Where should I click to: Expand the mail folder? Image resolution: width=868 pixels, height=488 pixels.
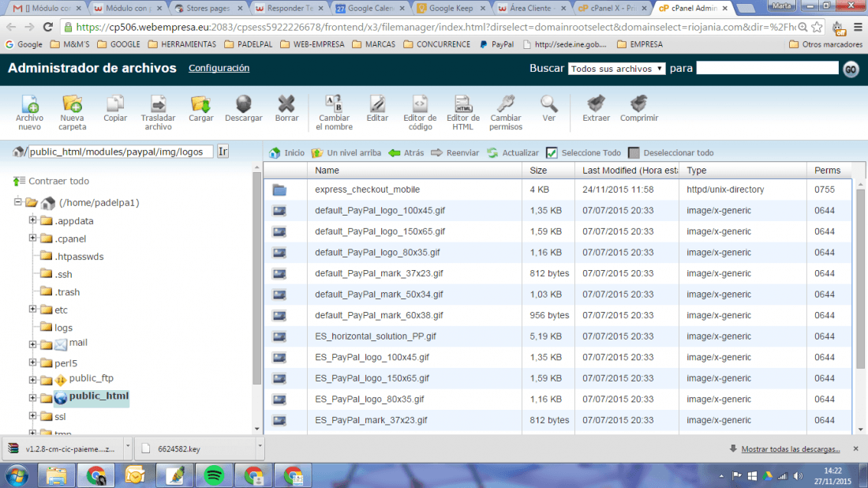point(32,344)
